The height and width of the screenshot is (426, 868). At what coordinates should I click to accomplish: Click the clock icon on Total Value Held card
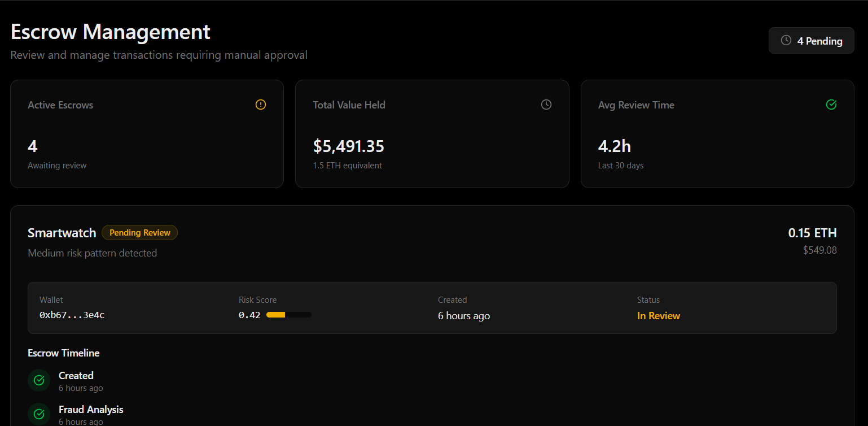coord(546,105)
